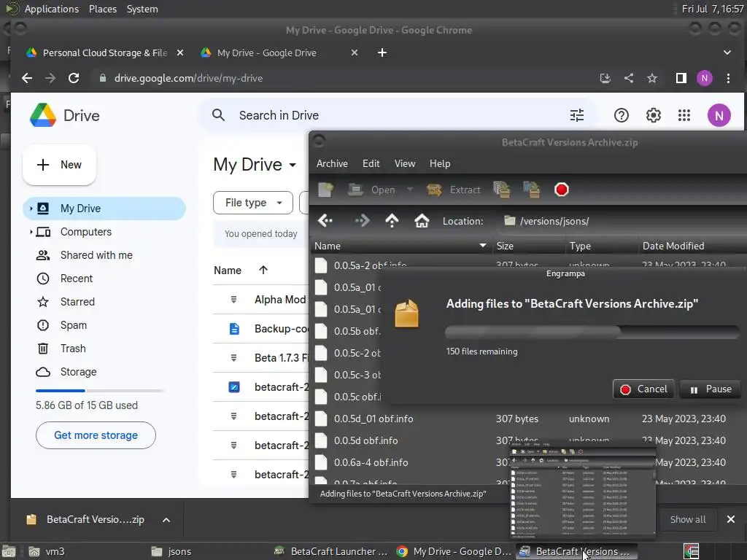Sort archive list by Type column
Image resolution: width=747 pixels, height=560 pixels.
(x=601, y=246)
